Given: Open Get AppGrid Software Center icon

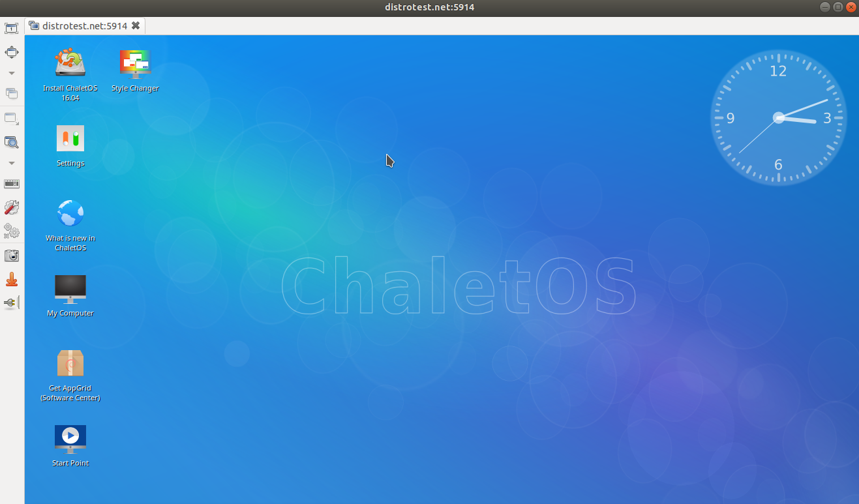Looking at the screenshot, I should click(x=70, y=375).
